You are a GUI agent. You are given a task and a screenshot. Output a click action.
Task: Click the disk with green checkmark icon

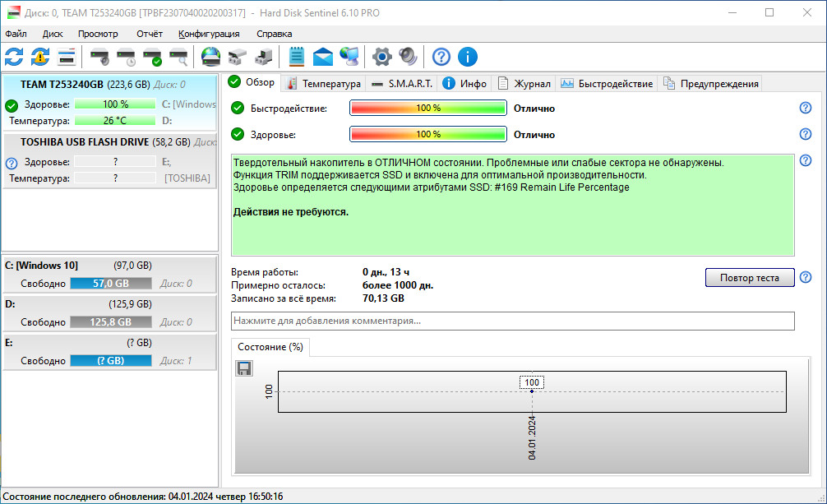[152, 57]
